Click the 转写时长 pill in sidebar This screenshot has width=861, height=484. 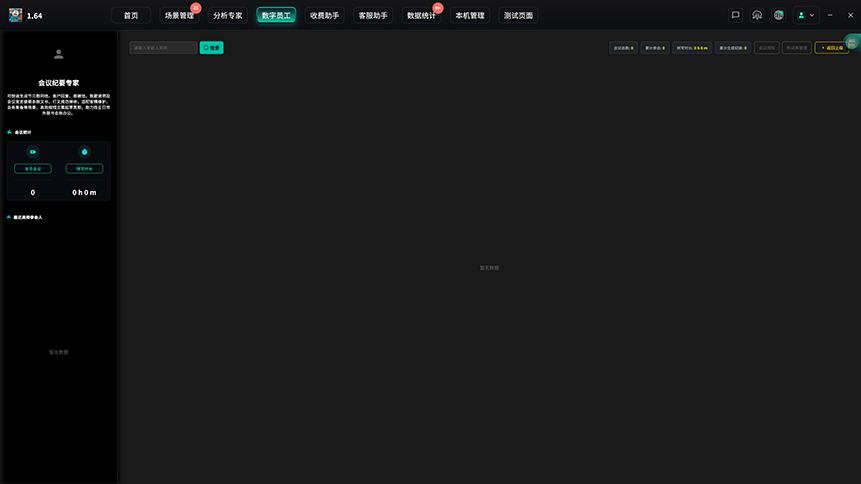coord(84,169)
